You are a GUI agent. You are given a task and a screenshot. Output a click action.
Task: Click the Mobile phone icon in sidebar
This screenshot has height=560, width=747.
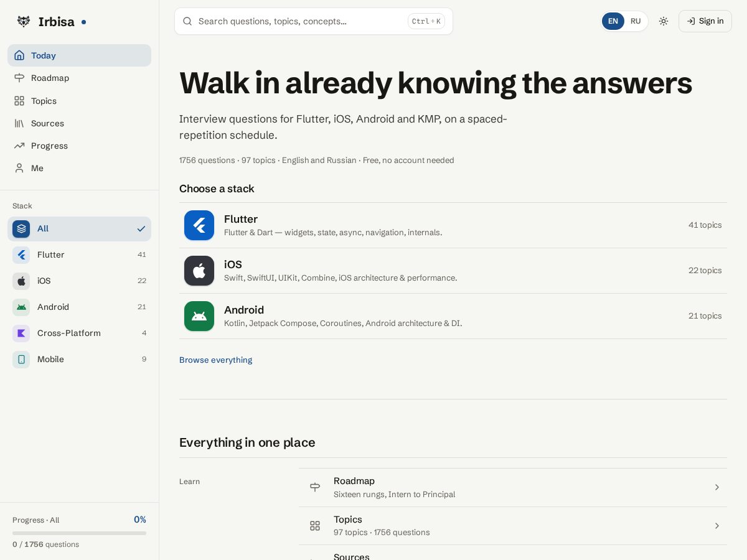pyautogui.click(x=21, y=360)
